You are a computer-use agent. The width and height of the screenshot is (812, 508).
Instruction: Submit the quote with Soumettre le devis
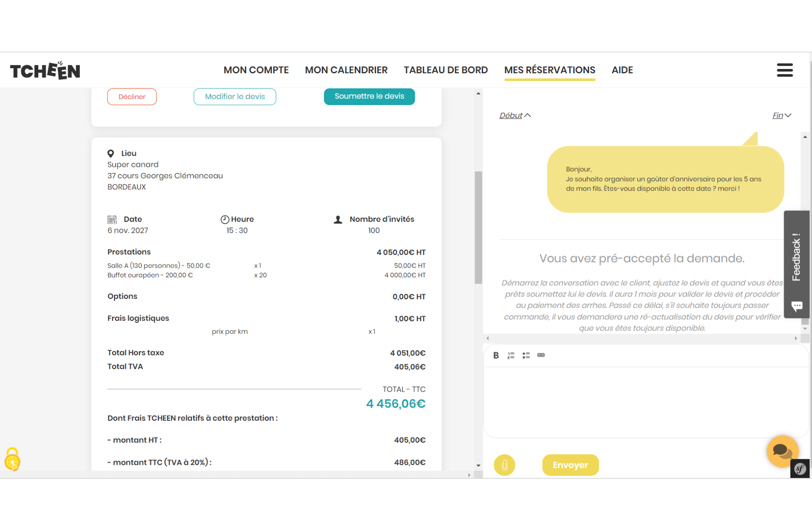pyautogui.click(x=369, y=97)
